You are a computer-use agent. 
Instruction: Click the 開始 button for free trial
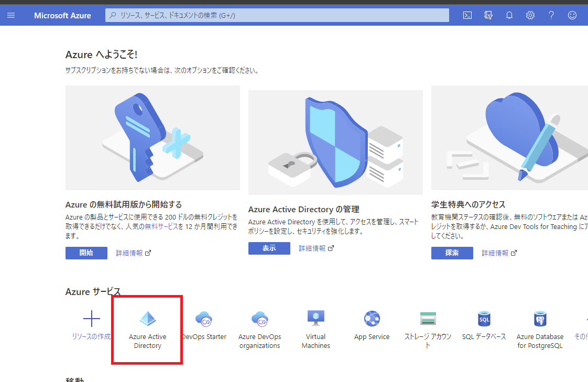pos(86,253)
